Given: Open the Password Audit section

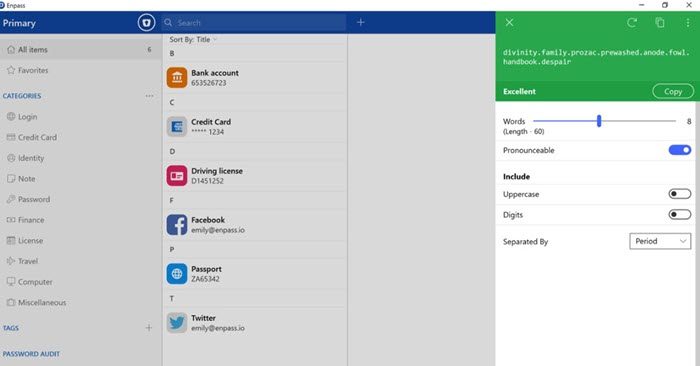Looking at the screenshot, I should coord(31,354).
